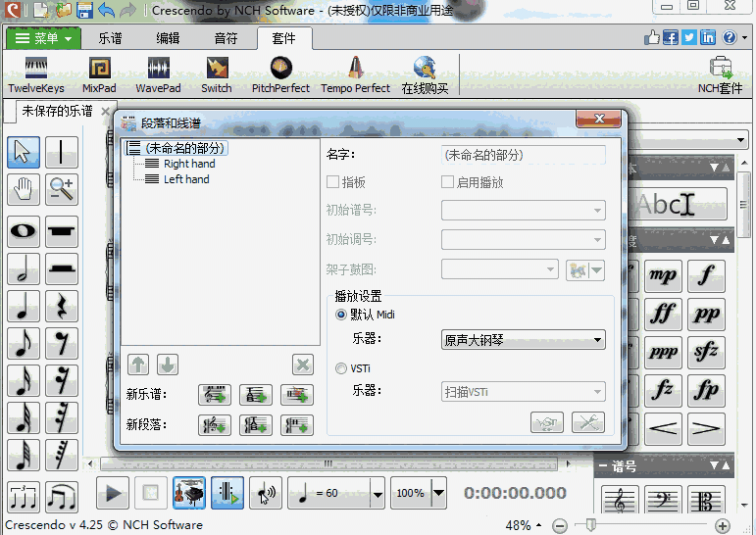The image size is (756, 535).
Task: Move selected staff up with arrow button
Action: (138, 365)
